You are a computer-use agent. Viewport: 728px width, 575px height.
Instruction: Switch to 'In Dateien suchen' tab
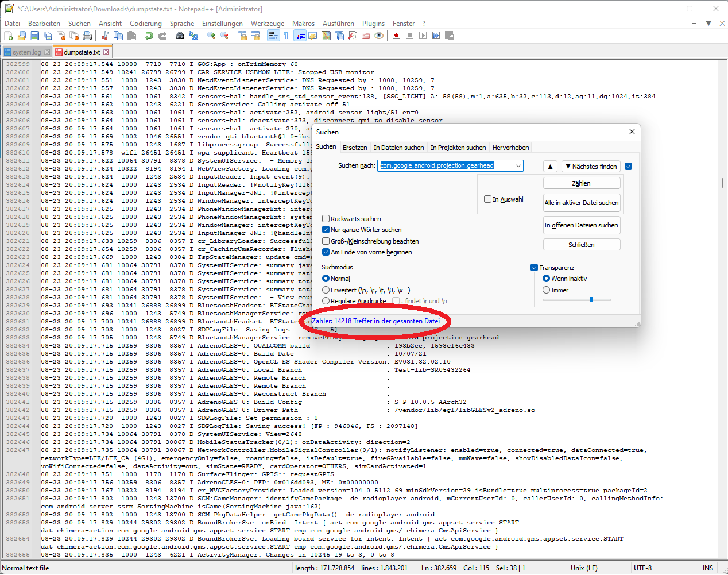[x=398, y=148]
